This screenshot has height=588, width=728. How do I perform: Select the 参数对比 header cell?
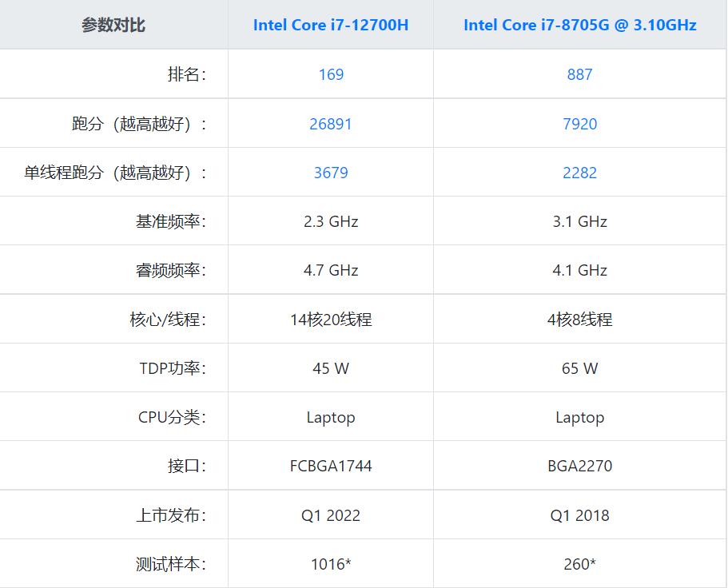pos(112,25)
